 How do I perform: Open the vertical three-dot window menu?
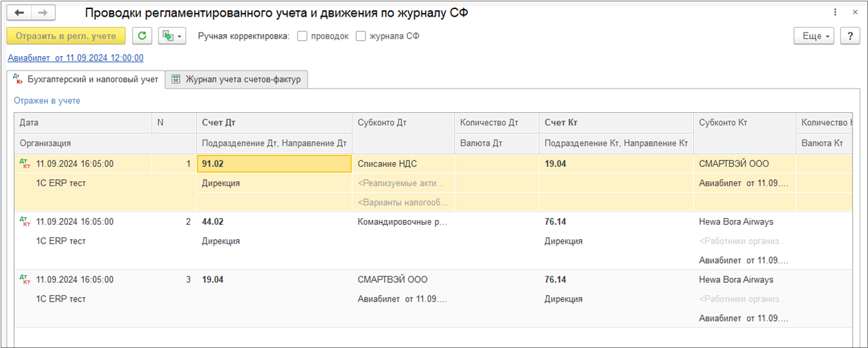tap(836, 13)
